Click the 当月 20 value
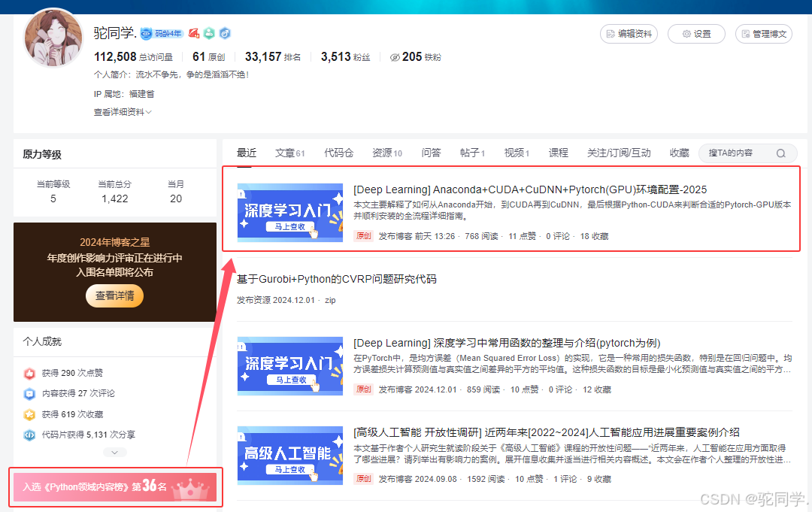 click(x=176, y=198)
